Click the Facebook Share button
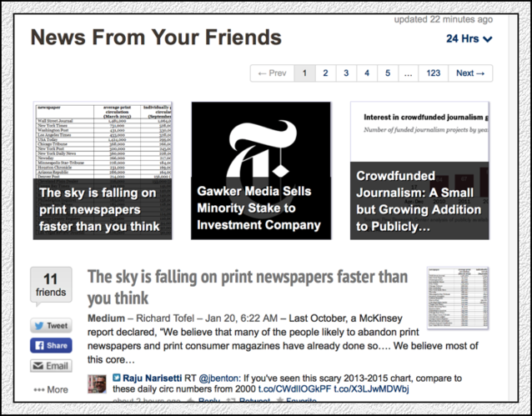Viewport: 532px width, 416px height. pos(50,345)
